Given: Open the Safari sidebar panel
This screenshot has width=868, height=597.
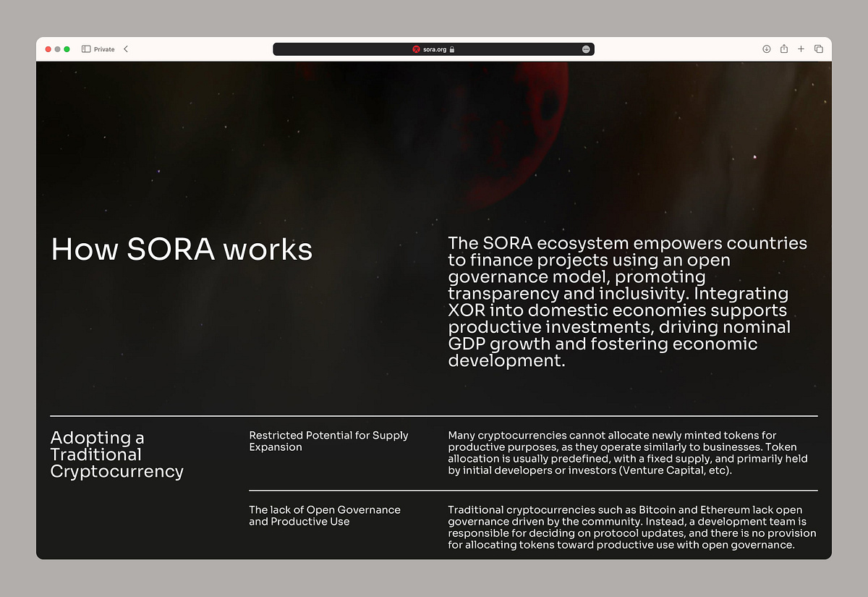Looking at the screenshot, I should 86,49.
